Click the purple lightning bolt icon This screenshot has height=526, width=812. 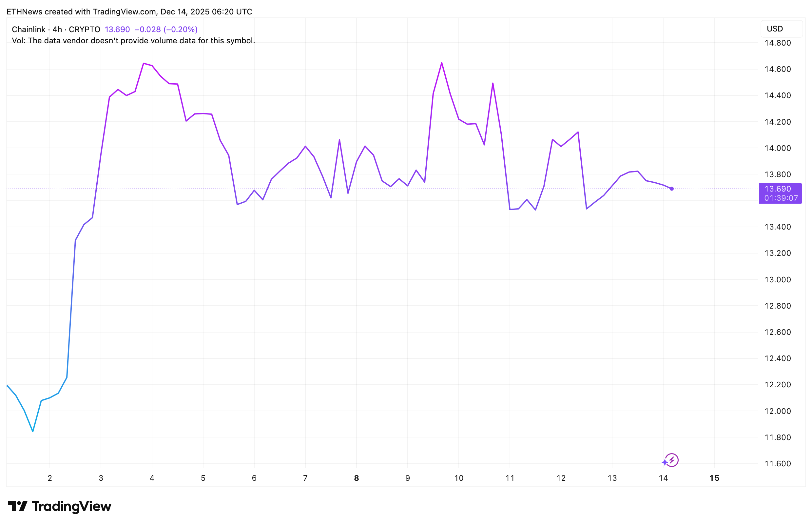672,460
